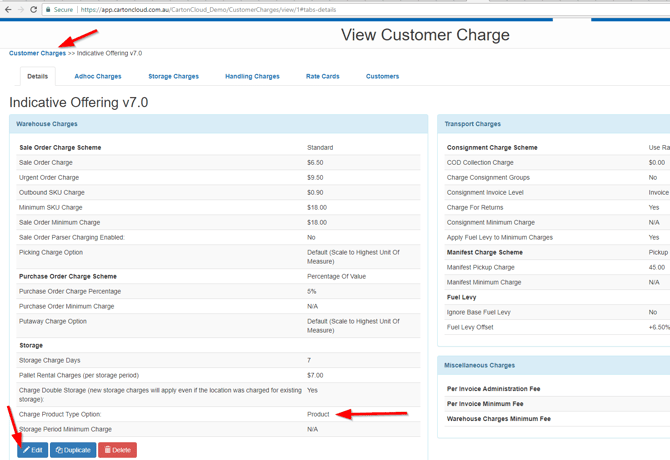Click the Picking Charge Option label
670x460 pixels.
tap(51, 252)
